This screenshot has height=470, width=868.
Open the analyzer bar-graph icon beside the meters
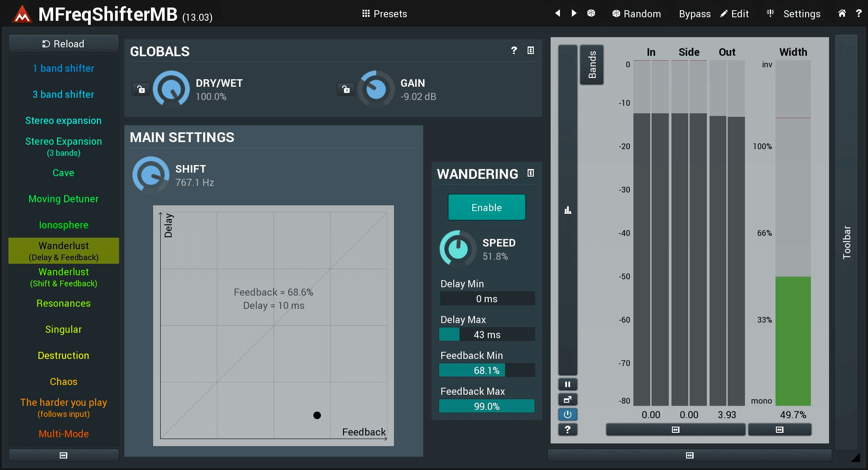[567, 210]
